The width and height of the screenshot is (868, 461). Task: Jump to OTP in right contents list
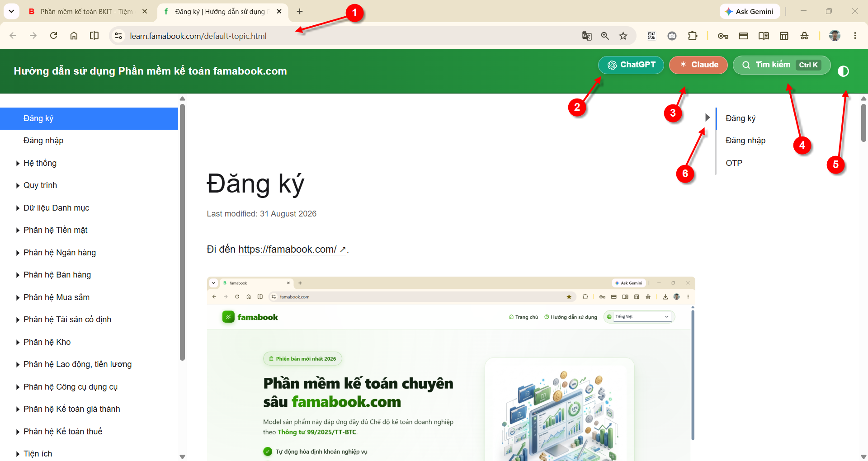point(734,163)
